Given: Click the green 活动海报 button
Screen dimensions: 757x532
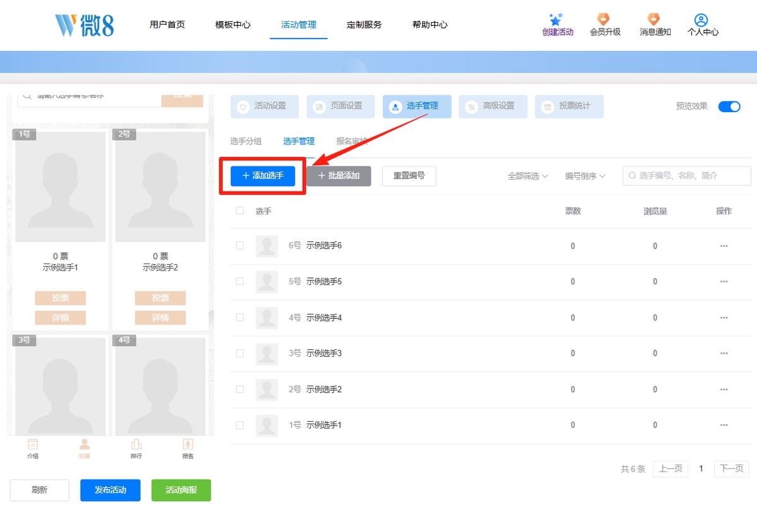Looking at the screenshot, I should [x=181, y=490].
